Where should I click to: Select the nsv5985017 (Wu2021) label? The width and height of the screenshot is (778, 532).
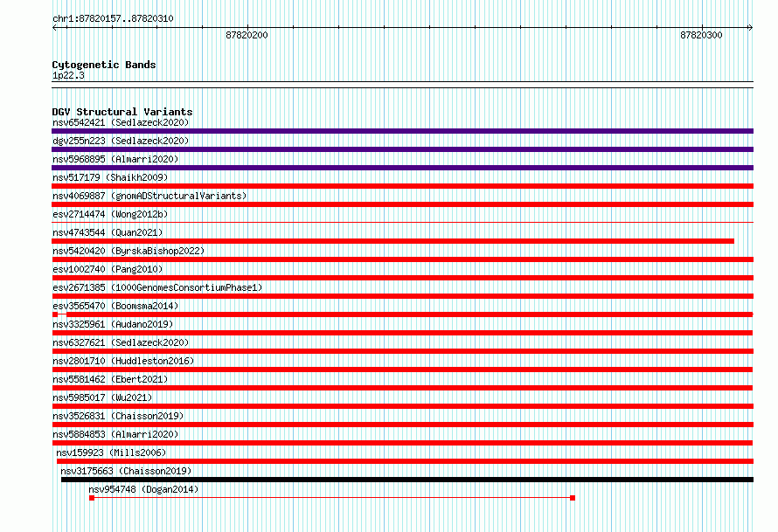(102, 397)
